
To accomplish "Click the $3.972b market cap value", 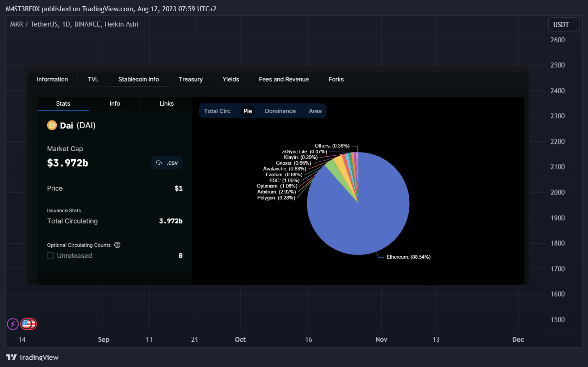I will tap(68, 163).
